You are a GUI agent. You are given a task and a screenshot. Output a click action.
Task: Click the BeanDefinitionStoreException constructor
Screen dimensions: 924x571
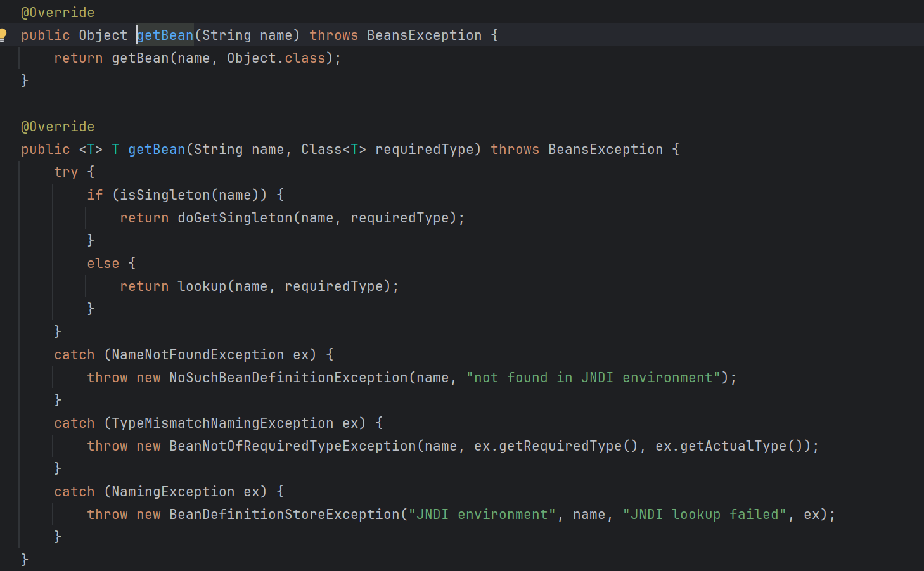[x=285, y=515]
